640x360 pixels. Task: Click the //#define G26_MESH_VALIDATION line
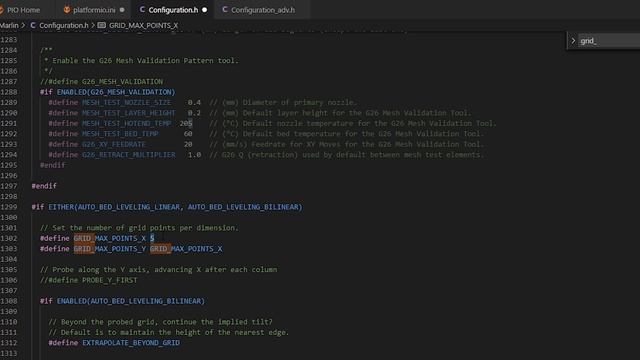(x=101, y=82)
